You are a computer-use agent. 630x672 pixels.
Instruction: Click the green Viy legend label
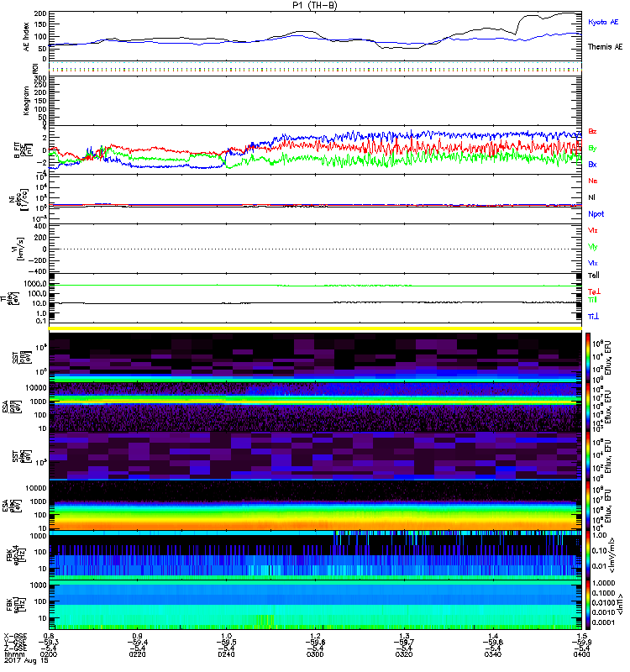point(592,247)
